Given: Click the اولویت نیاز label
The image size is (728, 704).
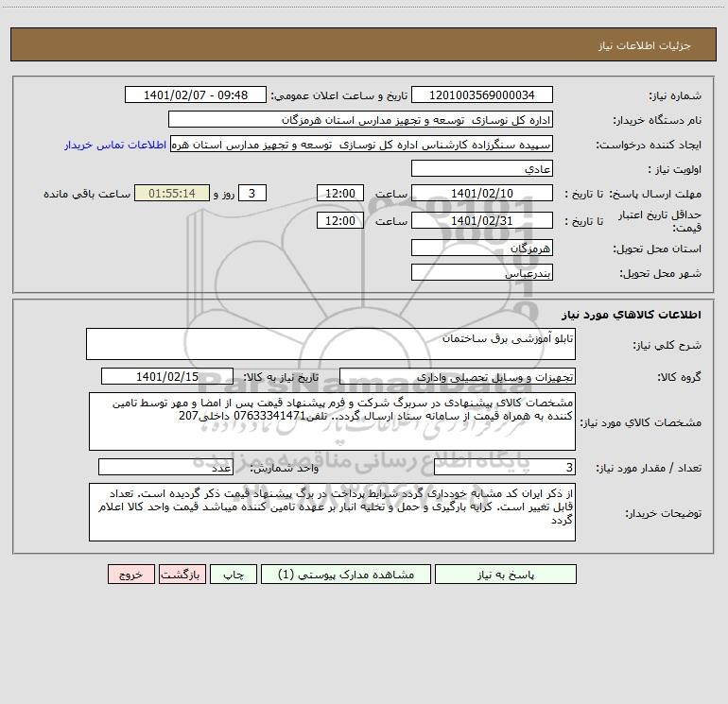Looking at the screenshot, I should pos(675,170).
